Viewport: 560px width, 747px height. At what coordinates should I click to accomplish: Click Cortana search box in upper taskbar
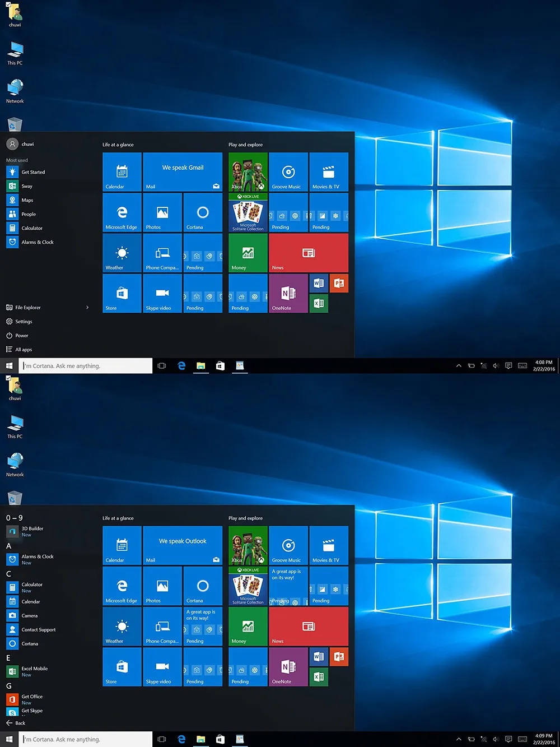[x=86, y=366]
